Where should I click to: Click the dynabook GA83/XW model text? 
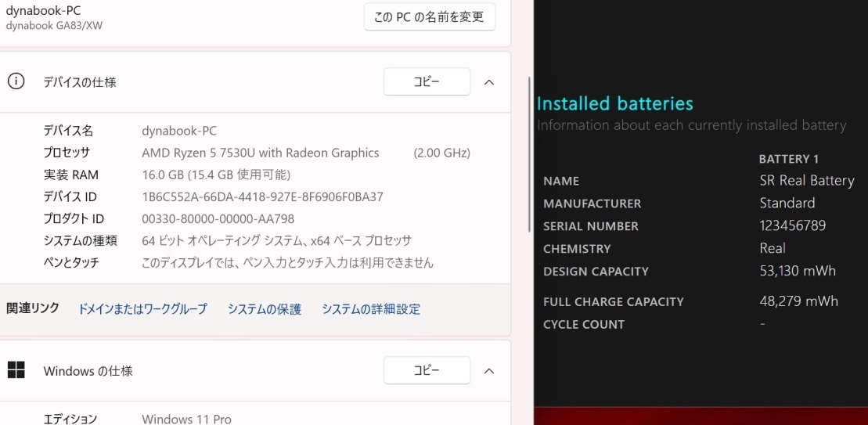click(x=54, y=26)
